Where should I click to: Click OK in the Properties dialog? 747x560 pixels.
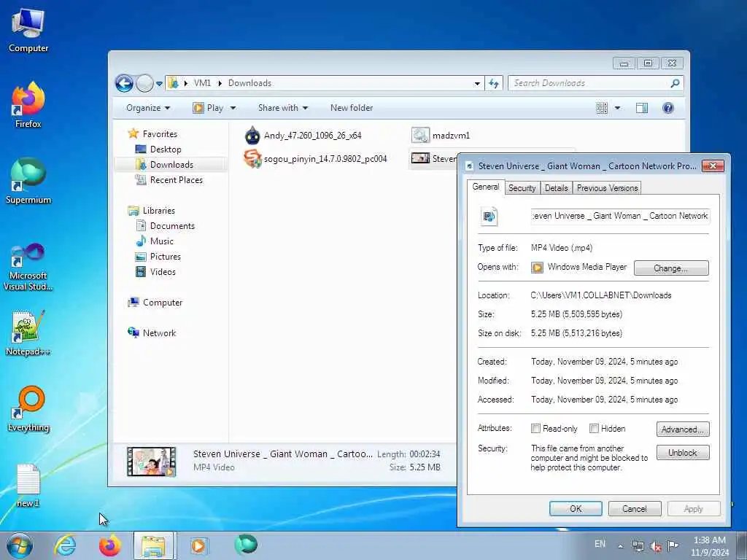(x=576, y=508)
